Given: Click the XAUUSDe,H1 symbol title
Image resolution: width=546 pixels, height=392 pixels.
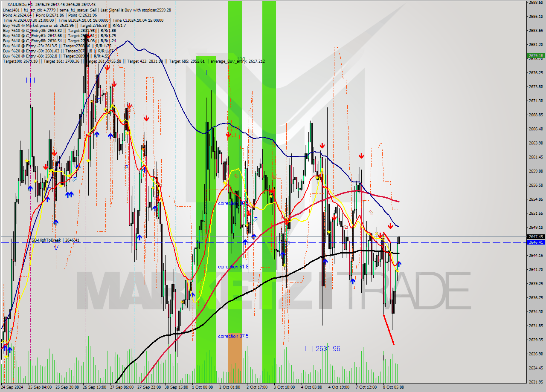Looking at the screenshot, I should [19, 4].
